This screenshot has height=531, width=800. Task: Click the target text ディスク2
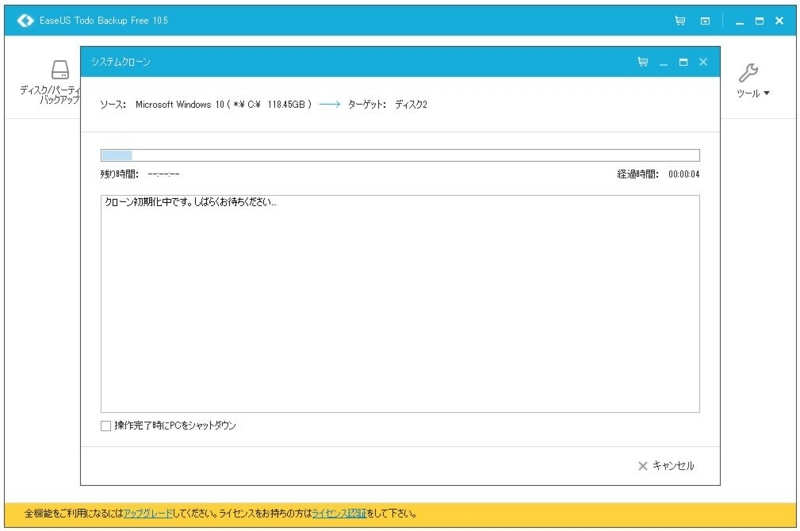point(411,105)
